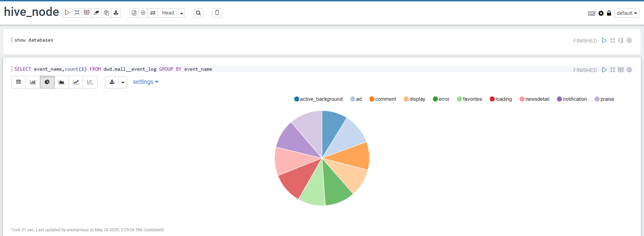
Task: Toggle notification series in legend
Action: [x=572, y=99]
